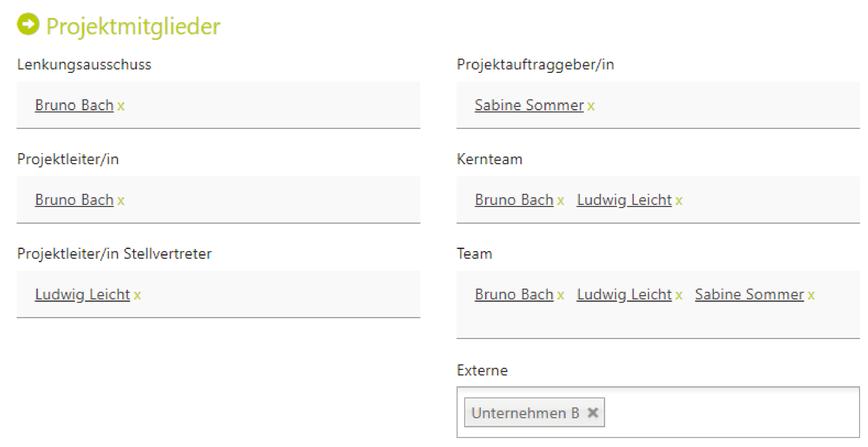Image resolution: width=868 pixels, height=447 pixels.
Task: Remove Bruno Bach from Kernteam
Action: click(x=561, y=201)
